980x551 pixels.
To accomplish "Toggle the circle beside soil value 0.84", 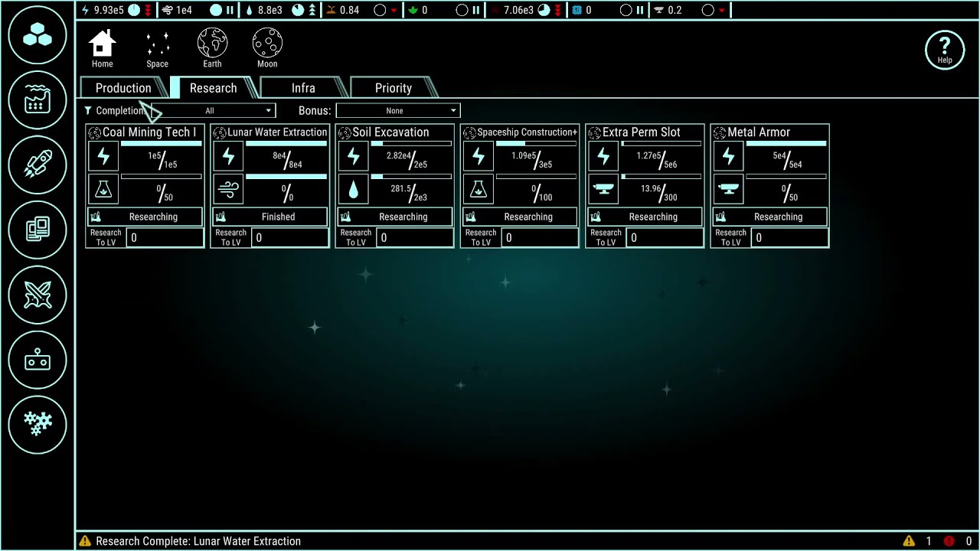I will pyautogui.click(x=380, y=10).
